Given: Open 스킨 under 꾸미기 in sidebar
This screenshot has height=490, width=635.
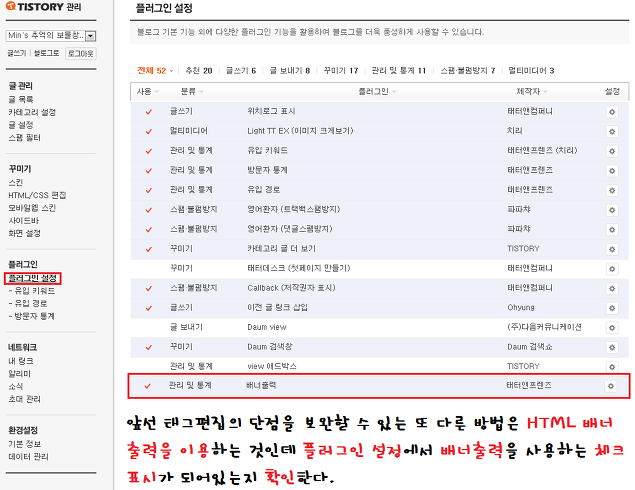Looking at the screenshot, I should [x=15, y=183].
